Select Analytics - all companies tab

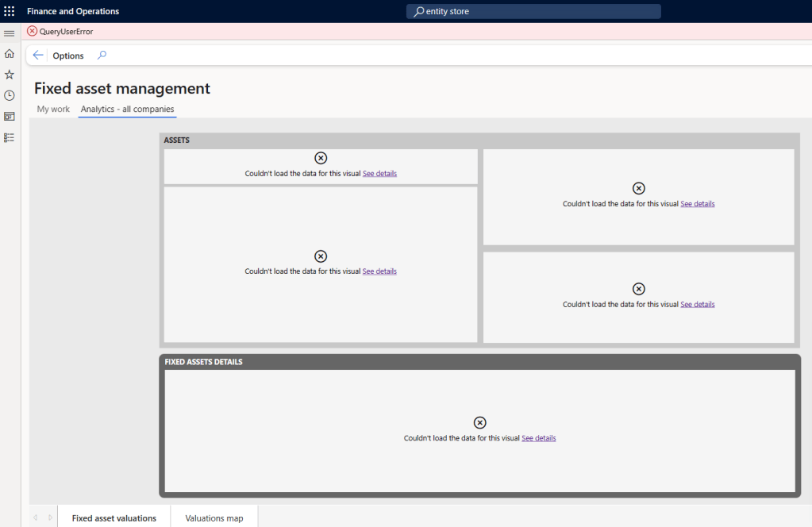click(127, 109)
